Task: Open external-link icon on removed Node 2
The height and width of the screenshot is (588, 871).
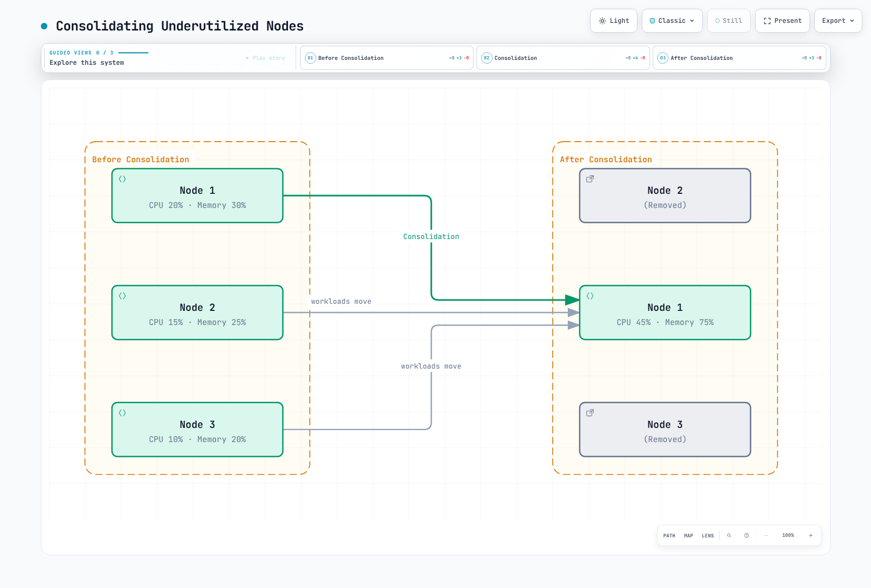Action: coord(590,179)
